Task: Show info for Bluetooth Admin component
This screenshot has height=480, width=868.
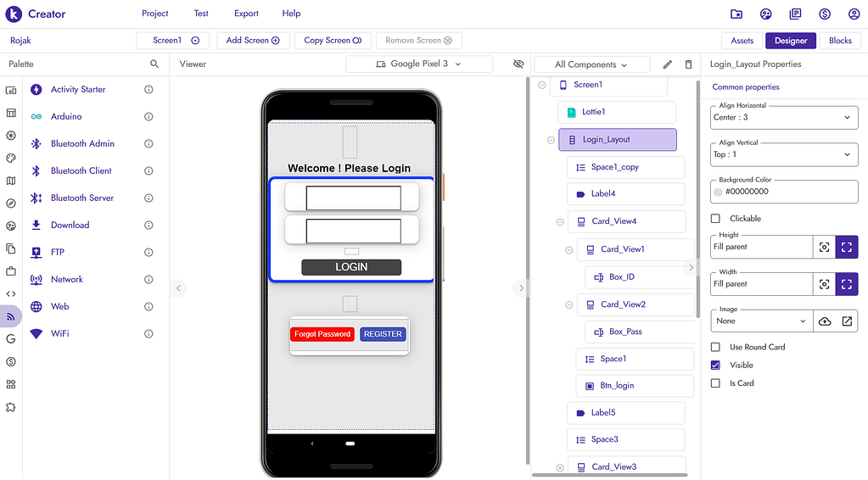Action: pos(148,144)
